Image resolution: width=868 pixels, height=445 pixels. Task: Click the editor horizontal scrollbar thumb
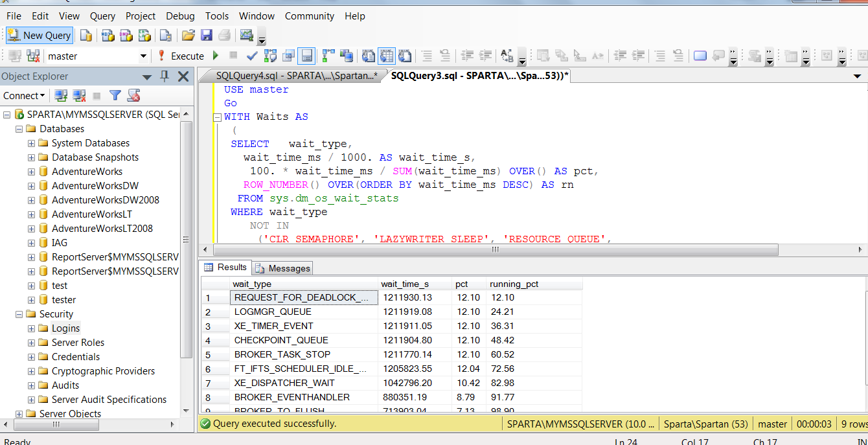[x=494, y=249]
